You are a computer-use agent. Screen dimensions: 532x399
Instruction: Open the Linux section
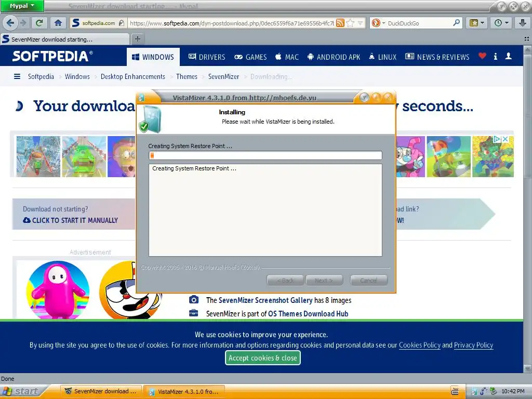click(383, 57)
